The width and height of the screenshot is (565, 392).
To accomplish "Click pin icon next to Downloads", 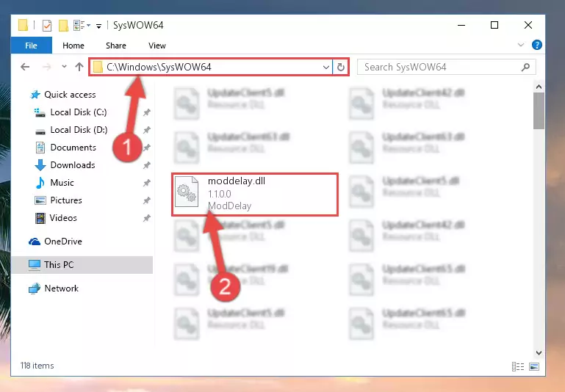I will point(146,165).
